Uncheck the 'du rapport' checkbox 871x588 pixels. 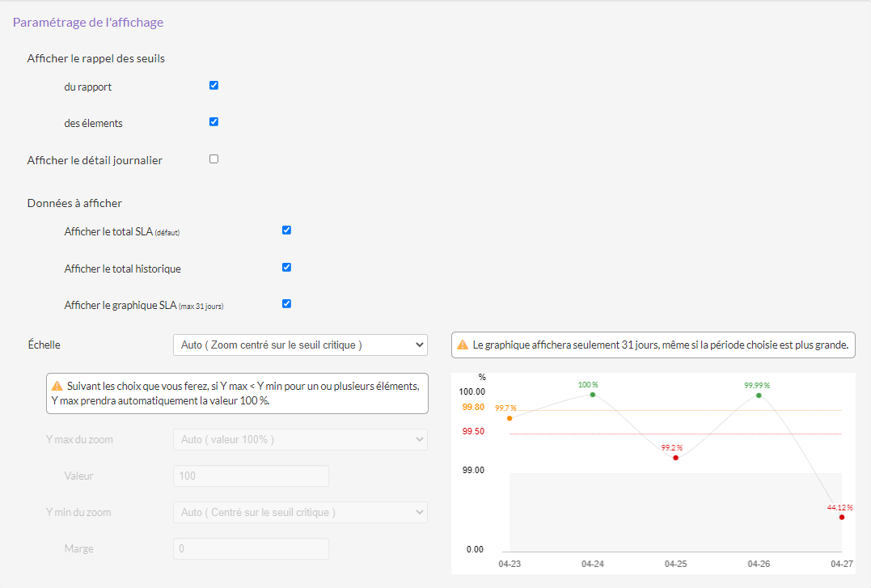coord(214,85)
